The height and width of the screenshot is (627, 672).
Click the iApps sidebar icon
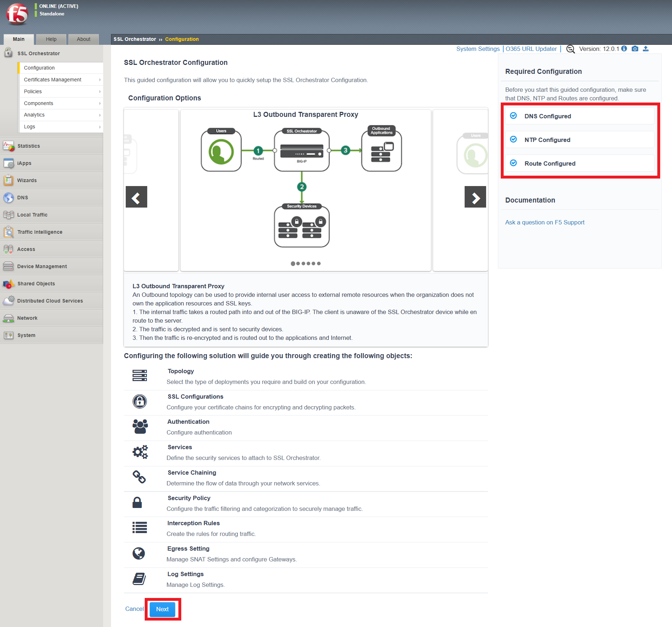point(9,163)
